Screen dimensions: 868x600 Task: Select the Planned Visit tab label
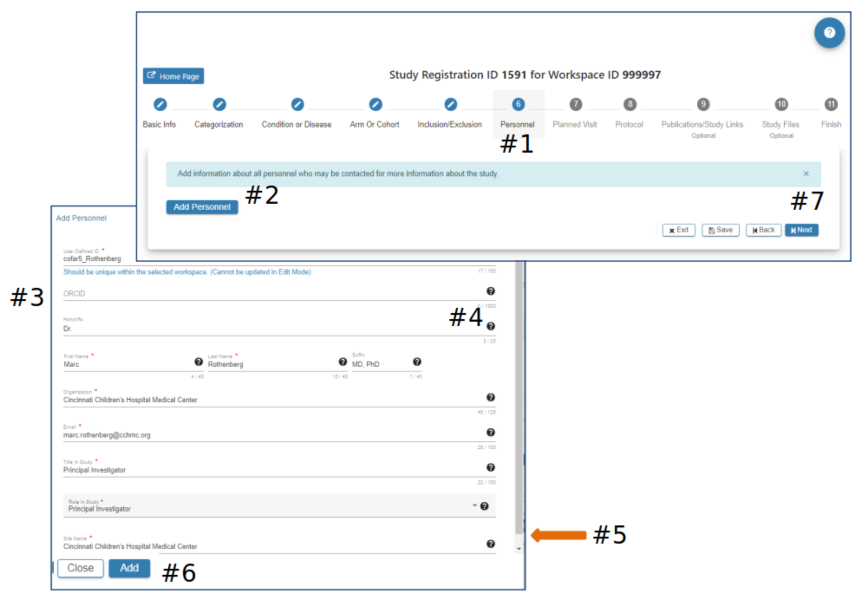(575, 124)
